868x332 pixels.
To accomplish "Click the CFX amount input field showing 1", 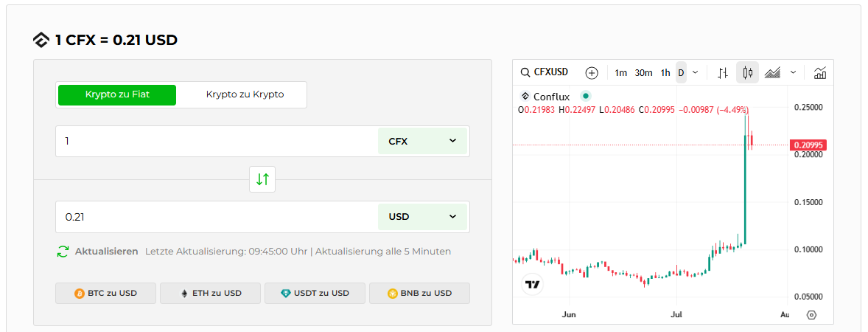I will (x=217, y=142).
